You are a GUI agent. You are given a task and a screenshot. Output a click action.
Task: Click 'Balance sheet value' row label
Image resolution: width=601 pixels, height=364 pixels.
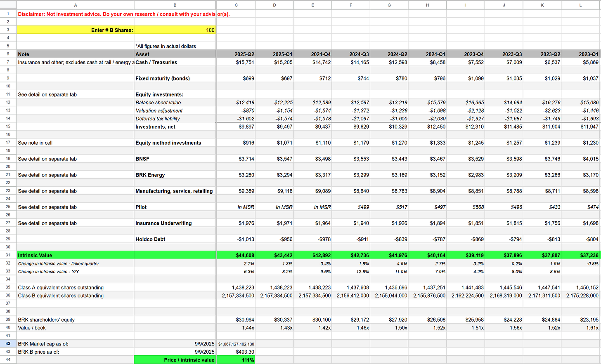click(x=158, y=103)
